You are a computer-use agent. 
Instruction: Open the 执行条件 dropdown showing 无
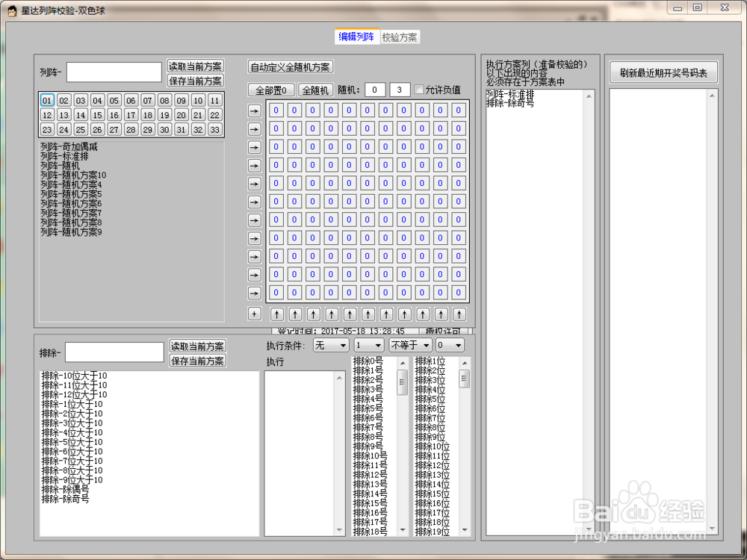pos(331,345)
